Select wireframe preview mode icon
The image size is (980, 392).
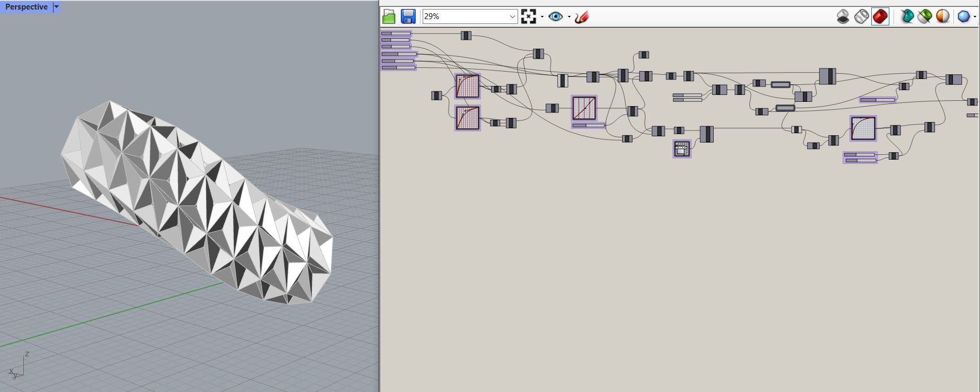click(x=861, y=16)
